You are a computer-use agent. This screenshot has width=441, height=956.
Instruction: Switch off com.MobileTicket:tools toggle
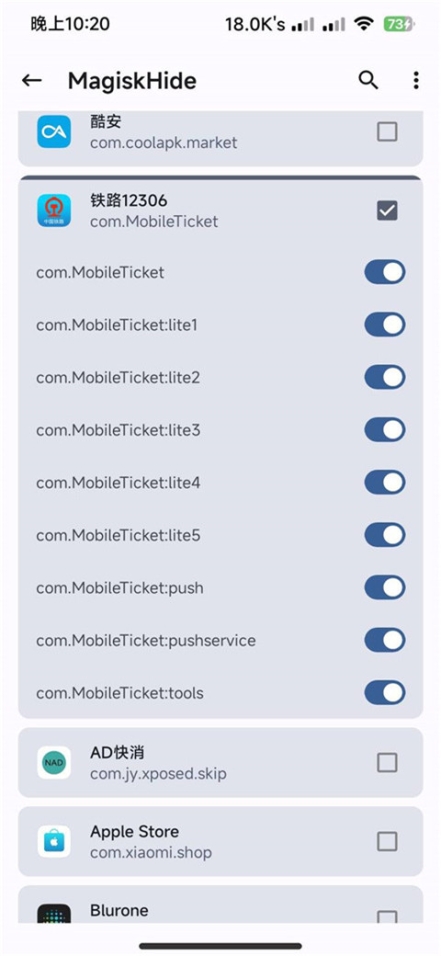point(385,693)
